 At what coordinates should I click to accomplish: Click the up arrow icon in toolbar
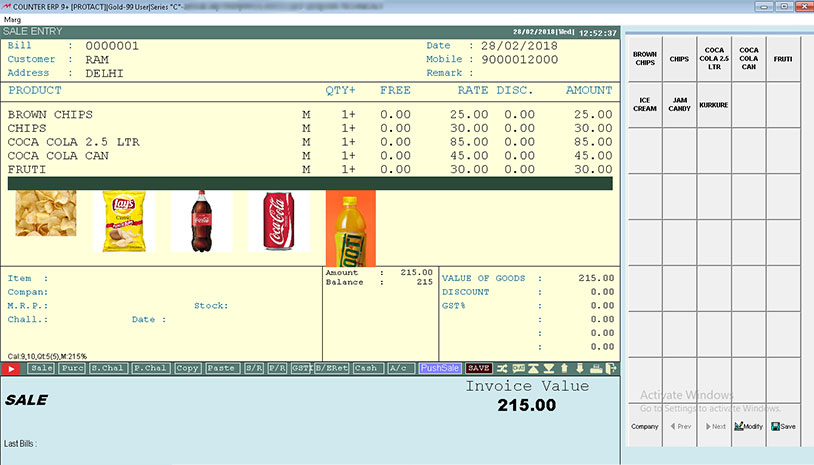(564, 368)
